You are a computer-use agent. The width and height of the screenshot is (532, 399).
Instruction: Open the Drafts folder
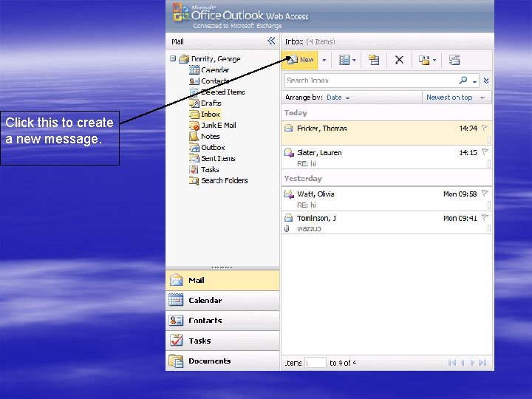coord(211,103)
